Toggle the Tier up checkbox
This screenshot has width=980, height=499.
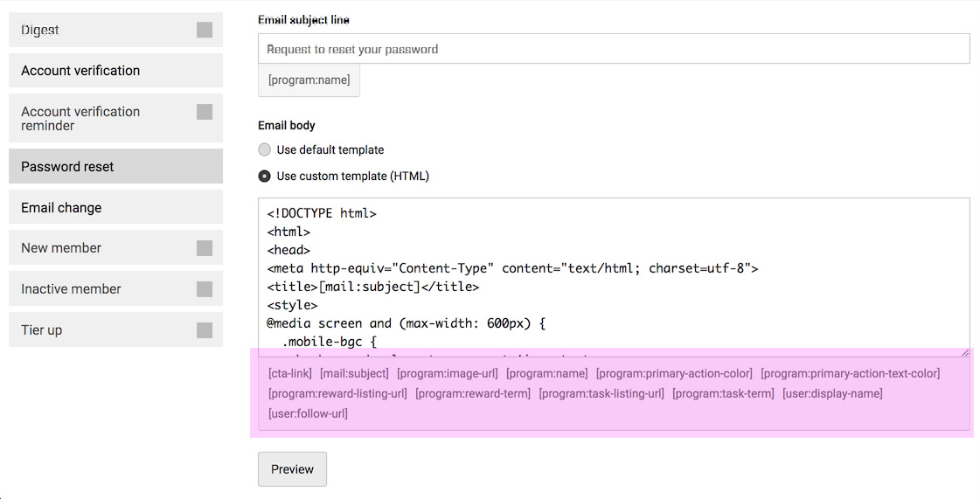coord(205,330)
